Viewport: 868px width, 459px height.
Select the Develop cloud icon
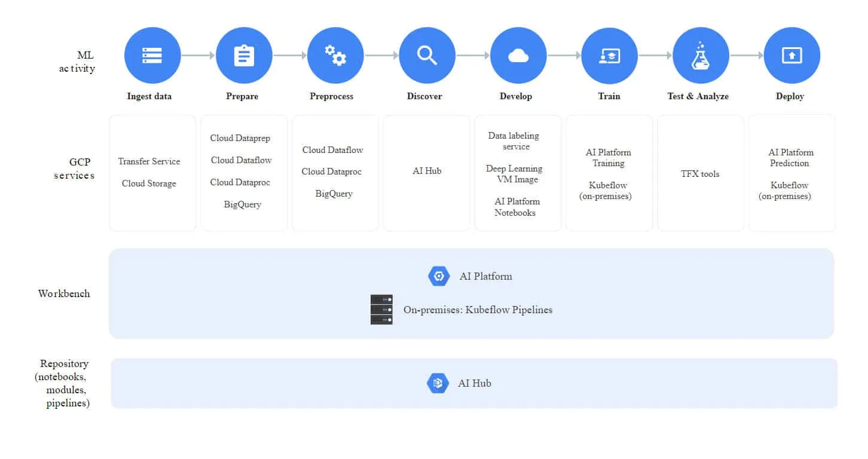(x=518, y=54)
